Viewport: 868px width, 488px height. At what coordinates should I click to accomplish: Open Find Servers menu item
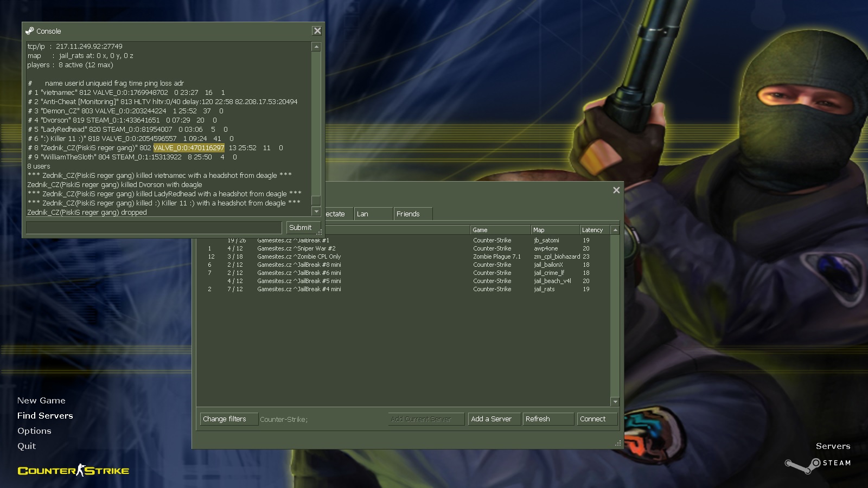click(45, 415)
